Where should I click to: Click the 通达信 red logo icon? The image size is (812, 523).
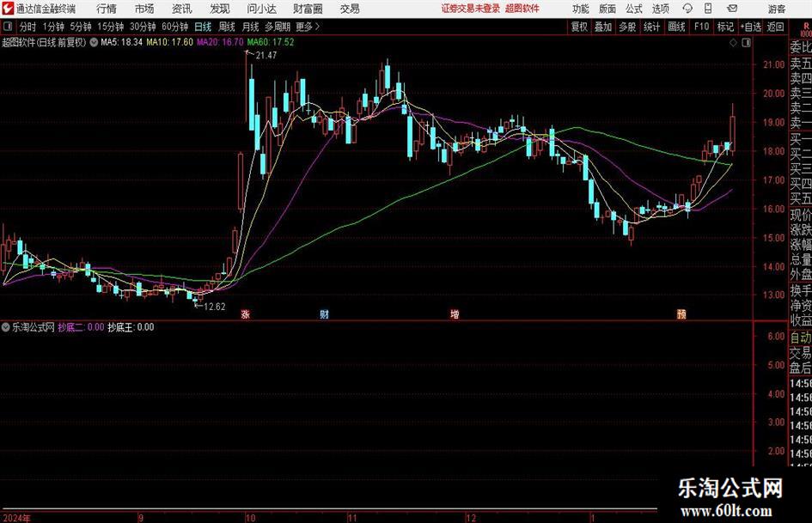click(8, 9)
